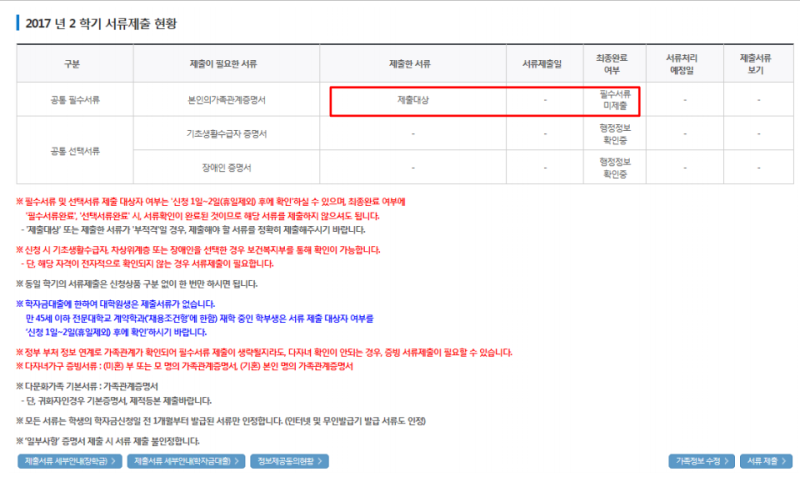Viewport: 800px width, 482px height.
Task: Click the 필수서류 미제출 status cell
Action: pos(615,100)
